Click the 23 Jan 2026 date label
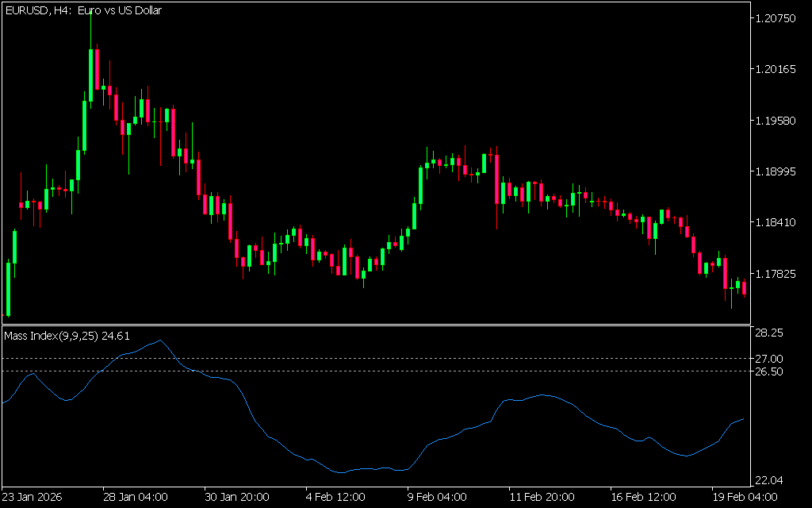The height and width of the screenshot is (508, 812). point(32,497)
